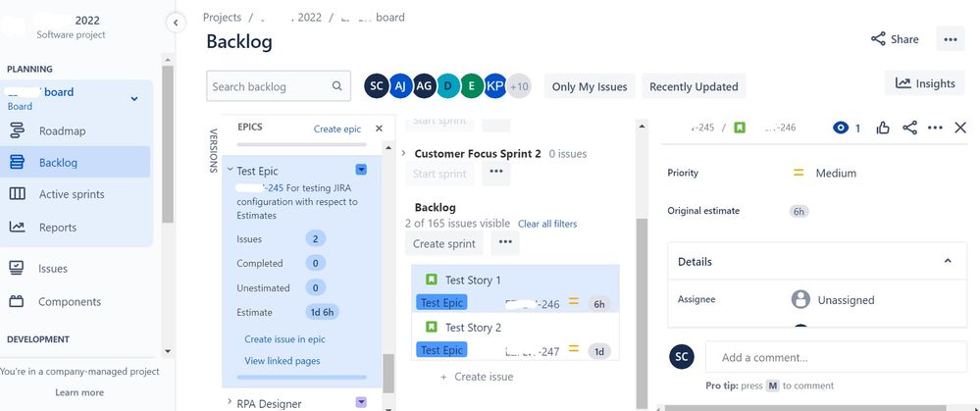980x411 pixels.
Task: Click the 6h estimate badge on Test Story 1
Action: [599, 304]
